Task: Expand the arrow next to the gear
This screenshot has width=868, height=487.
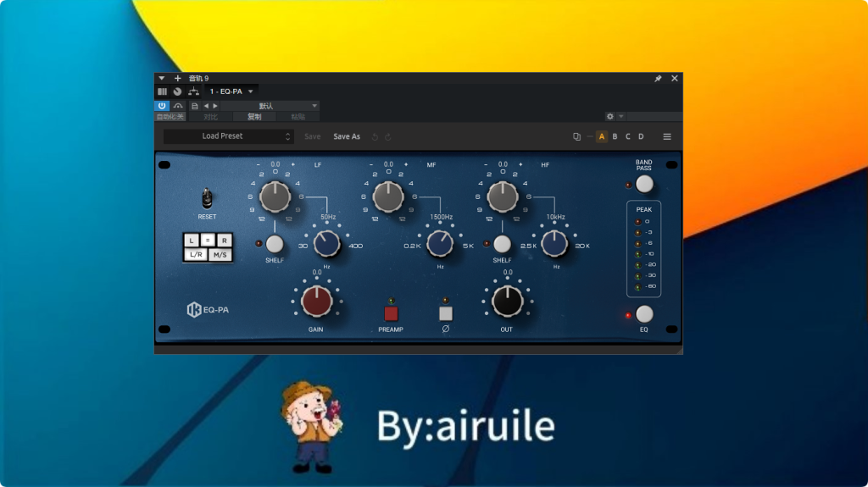Action: tap(621, 116)
